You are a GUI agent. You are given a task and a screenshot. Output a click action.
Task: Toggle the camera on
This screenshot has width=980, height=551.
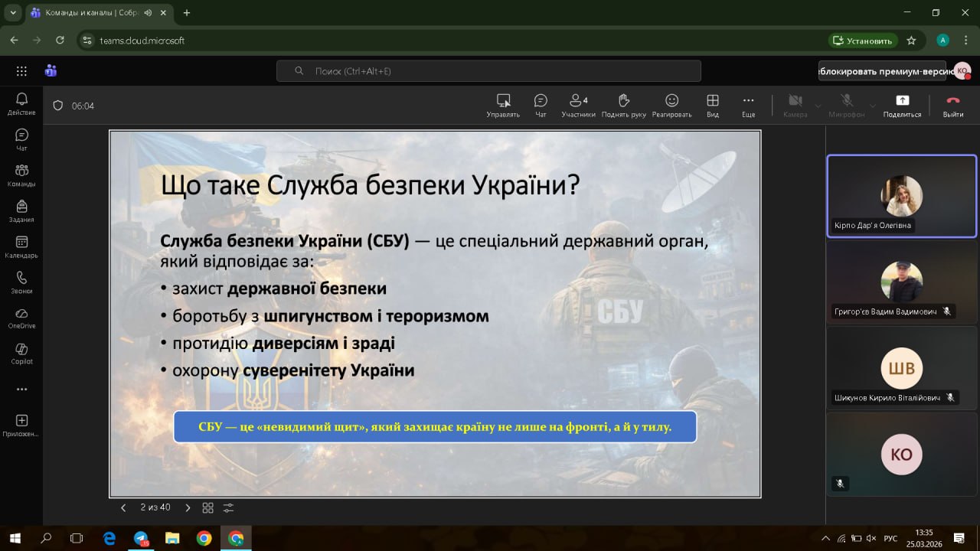795,105
